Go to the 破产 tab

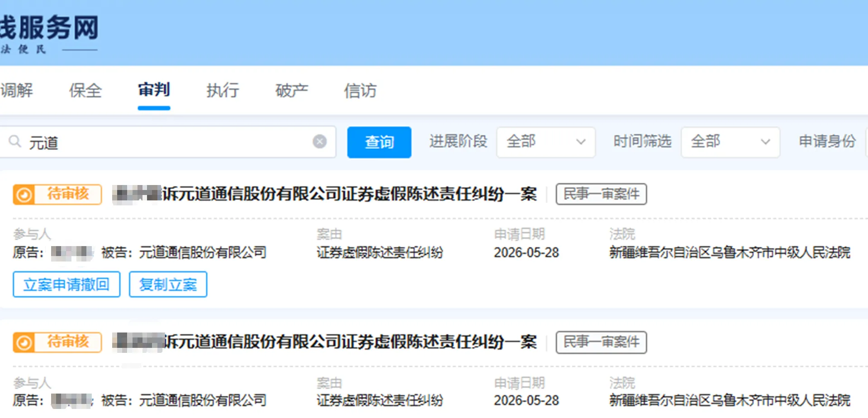[x=291, y=90]
